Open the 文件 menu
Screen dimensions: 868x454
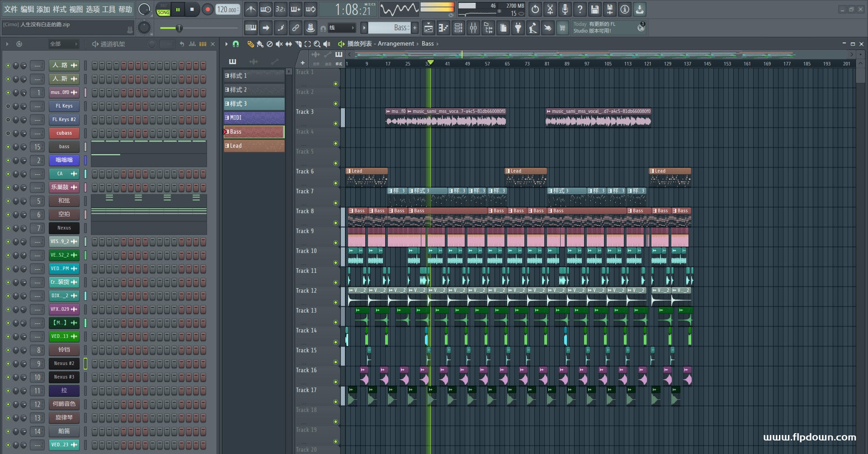(11, 9)
